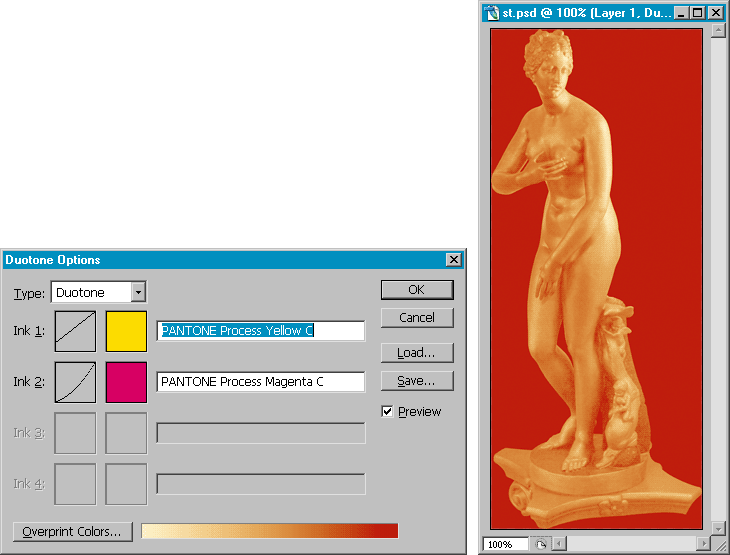Click the Load... button

(x=417, y=353)
